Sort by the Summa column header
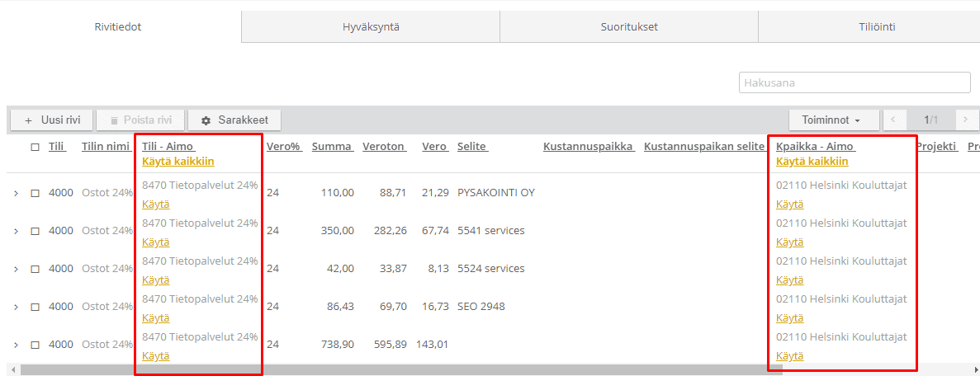The image size is (980, 376). pyautogui.click(x=332, y=147)
